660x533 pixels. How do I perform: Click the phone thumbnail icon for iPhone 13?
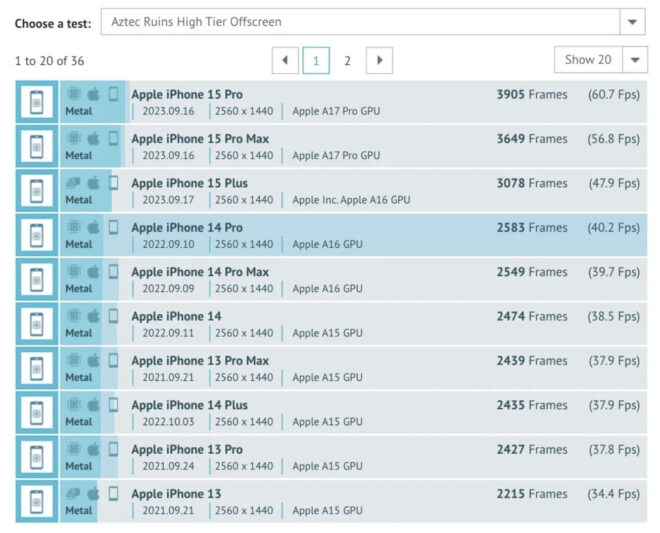[x=37, y=501]
